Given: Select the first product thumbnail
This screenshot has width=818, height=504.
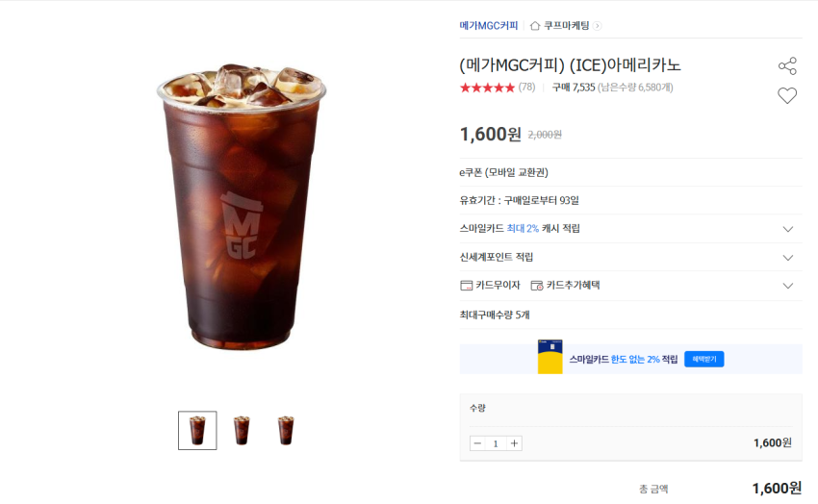Looking at the screenshot, I should 197,431.
